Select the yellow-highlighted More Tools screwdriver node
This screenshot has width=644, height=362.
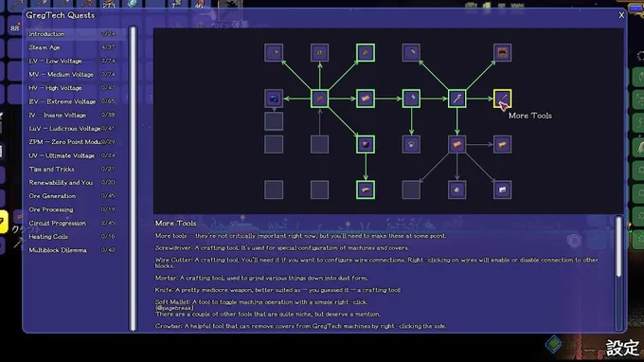(x=502, y=99)
